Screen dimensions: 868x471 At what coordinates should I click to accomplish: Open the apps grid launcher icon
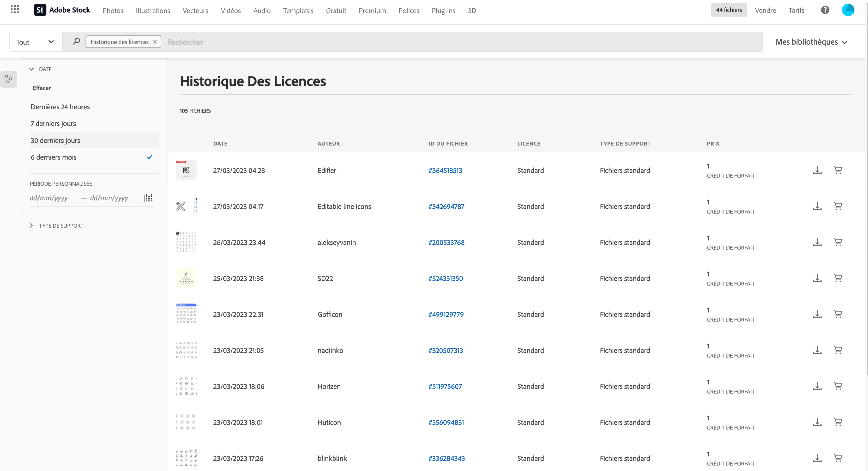15,9
